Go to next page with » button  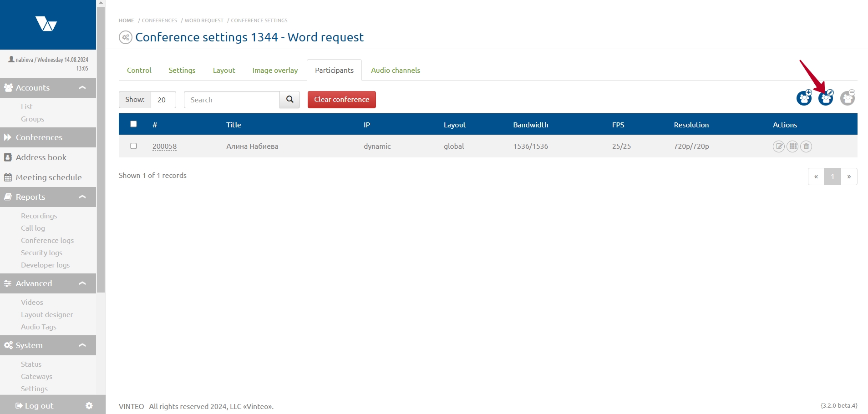[x=849, y=177]
